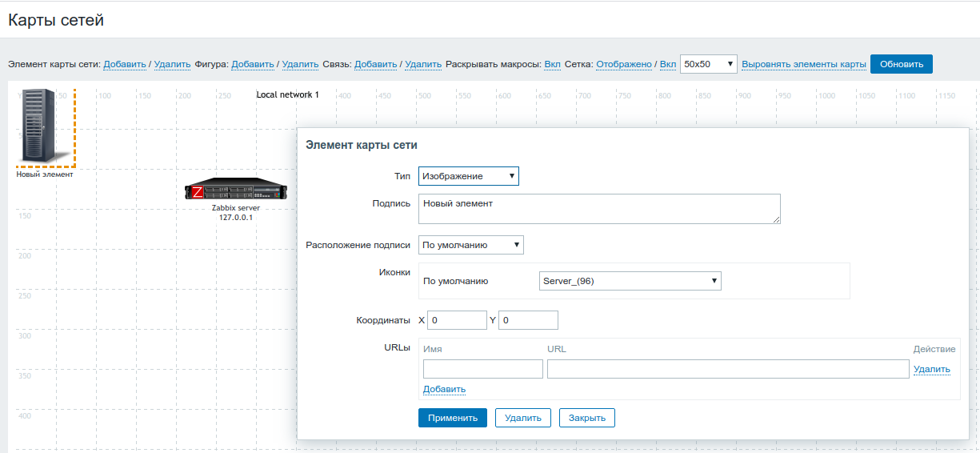Viewport: 980px width, 453px height.
Task: Click the URL Имя input field
Action: tap(483, 369)
